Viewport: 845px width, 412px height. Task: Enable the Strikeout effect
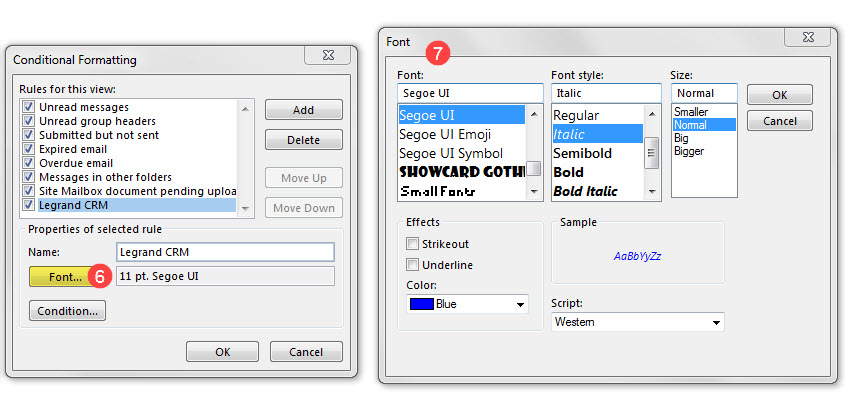pyautogui.click(x=412, y=244)
